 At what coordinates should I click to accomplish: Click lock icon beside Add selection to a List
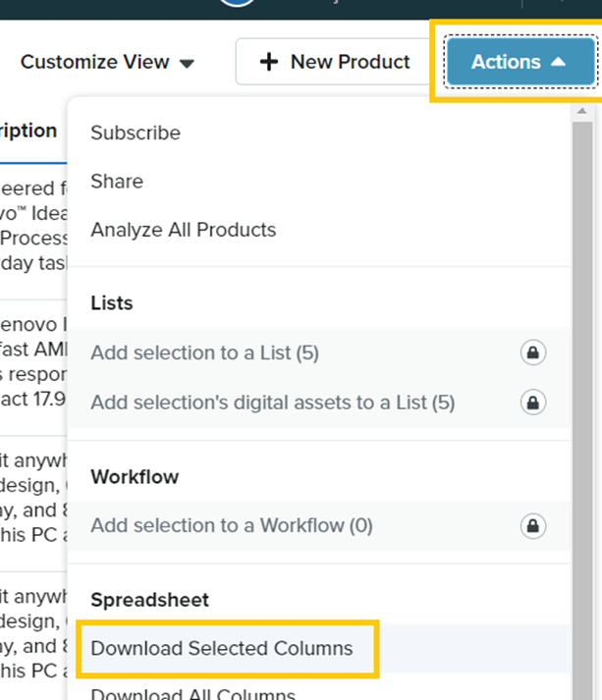pos(533,352)
